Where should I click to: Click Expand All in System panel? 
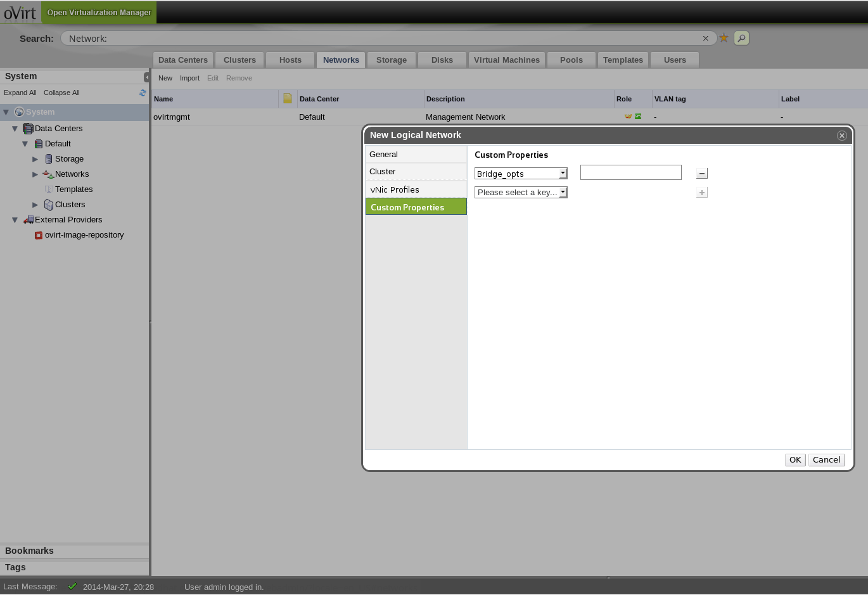(20, 93)
